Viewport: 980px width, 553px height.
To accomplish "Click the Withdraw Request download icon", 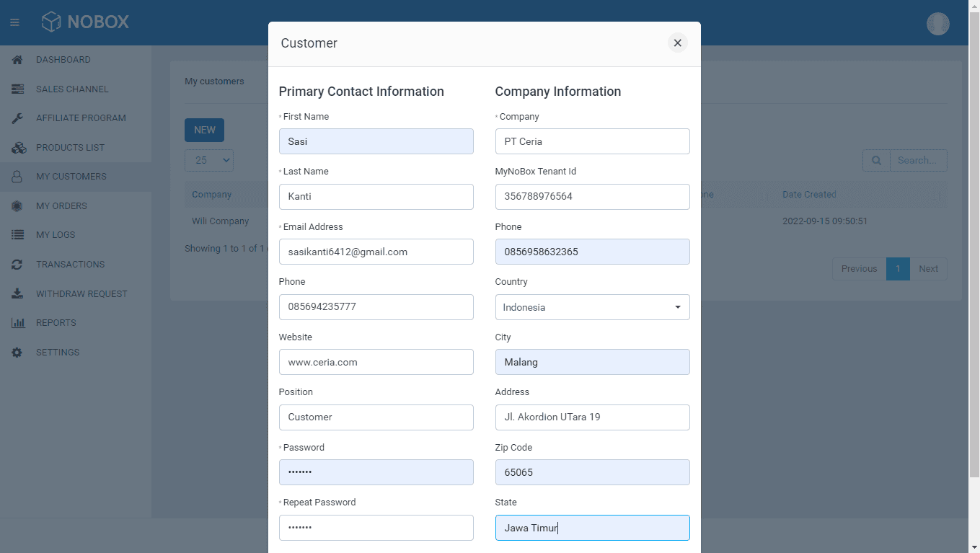I will point(16,293).
